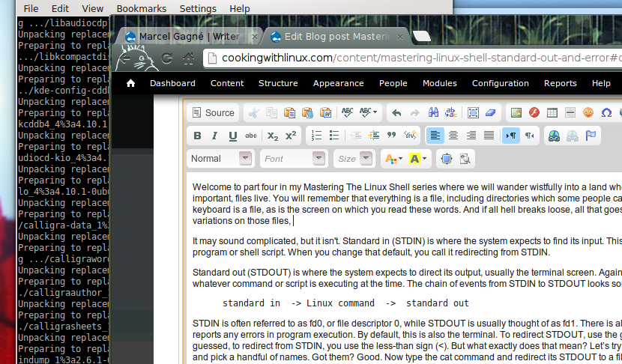Click the Show Blocks icon

click(465, 159)
